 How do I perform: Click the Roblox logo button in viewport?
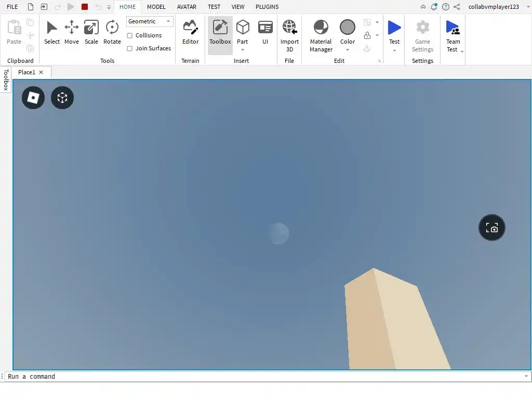coord(33,98)
